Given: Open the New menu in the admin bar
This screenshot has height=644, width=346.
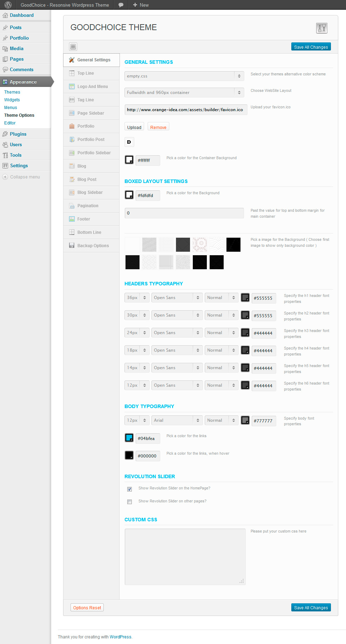Looking at the screenshot, I should [x=141, y=5].
